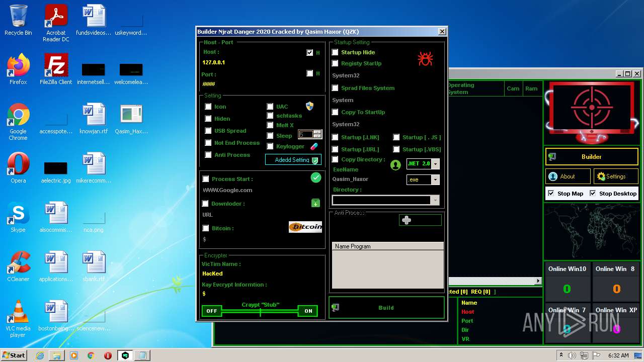Click the volume icon in system tray
Image resolution: width=644 pixels, height=362 pixels.
click(x=572, y=355)
